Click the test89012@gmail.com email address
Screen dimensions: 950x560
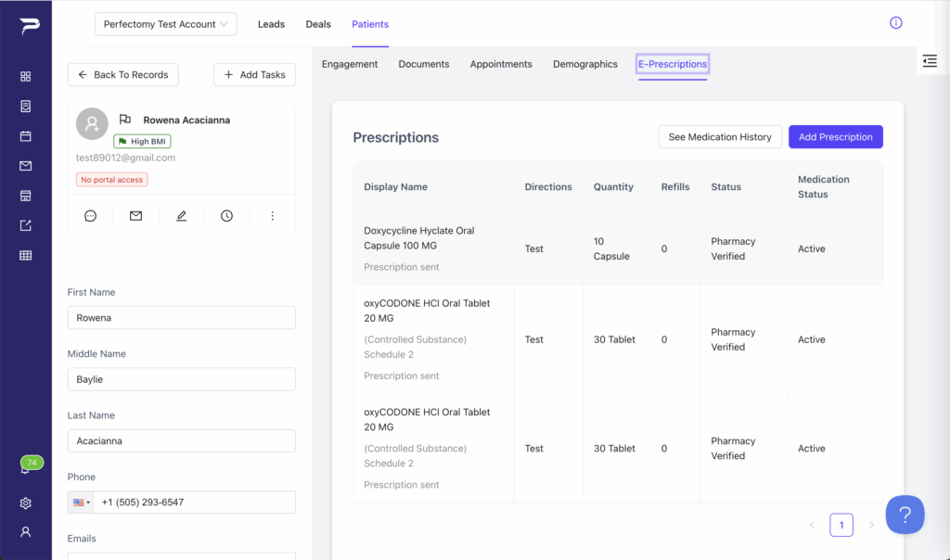[125, 158]
